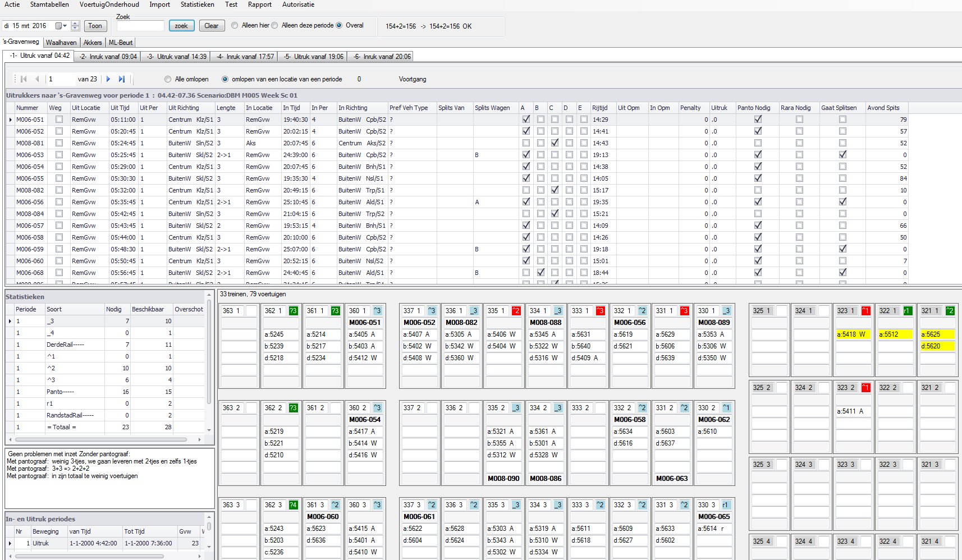Click green r1 badge on track 322 1
Viewport: 962px width, 560px height.
[x=908, y=311]
